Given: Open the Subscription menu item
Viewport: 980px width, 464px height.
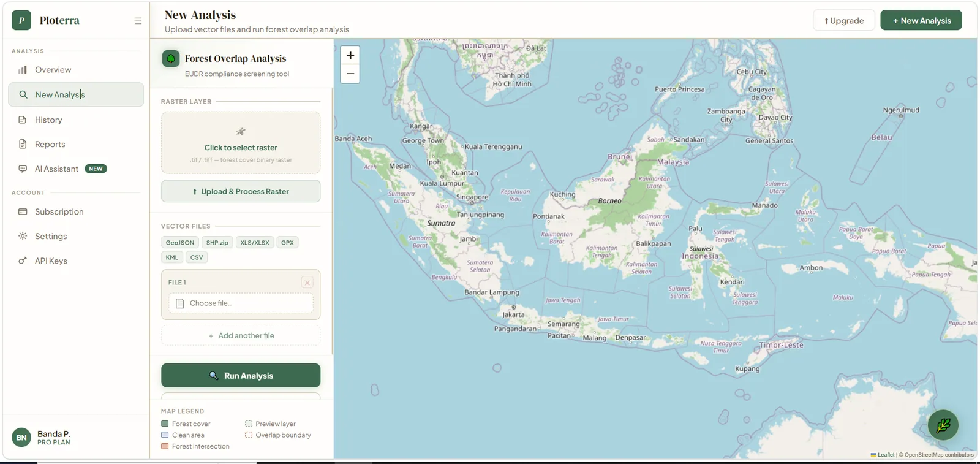Looking at the screenshot, I should (76, 211).
